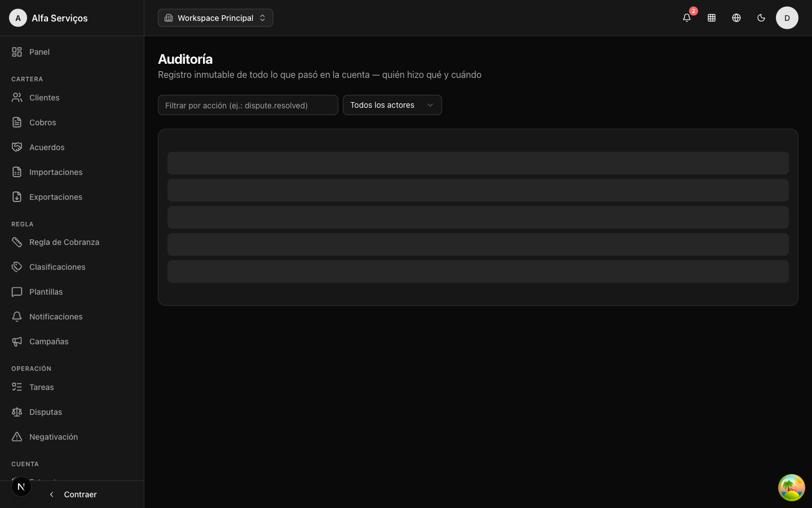Open Disputas link
The width and height of the screenshot is (812, 508).
click(x=72, y=412)
